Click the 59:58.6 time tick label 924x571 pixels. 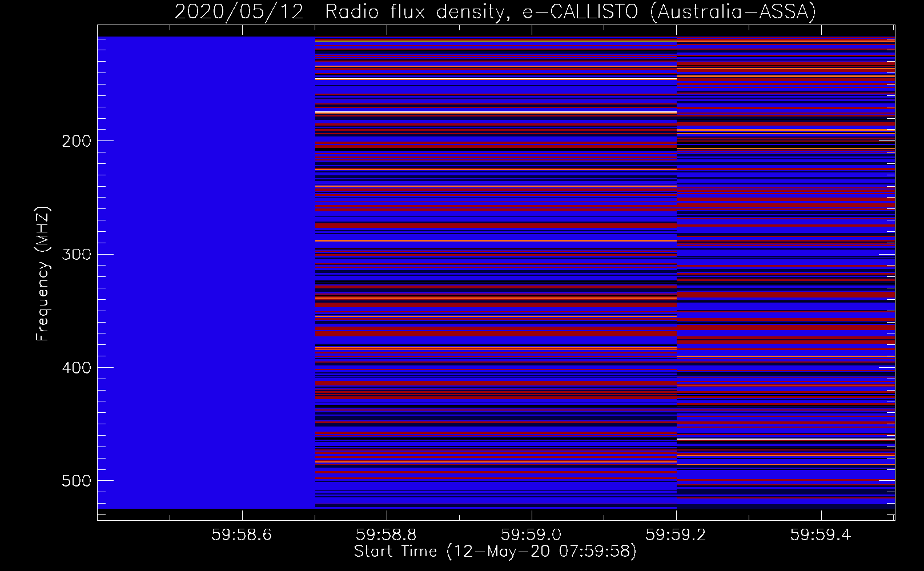click(242, 534)
